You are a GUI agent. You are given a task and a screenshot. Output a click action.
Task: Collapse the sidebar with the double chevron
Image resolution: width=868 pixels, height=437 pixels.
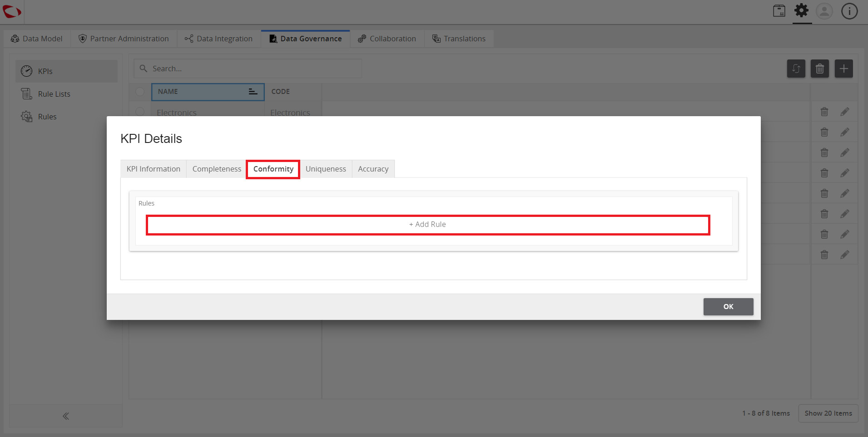[66, 416]
